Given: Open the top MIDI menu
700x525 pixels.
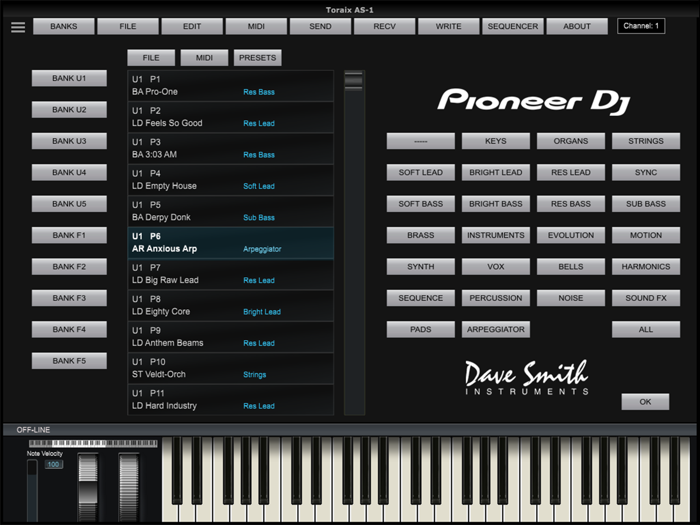Looking at the screenshot, I should tap(256, 26).
